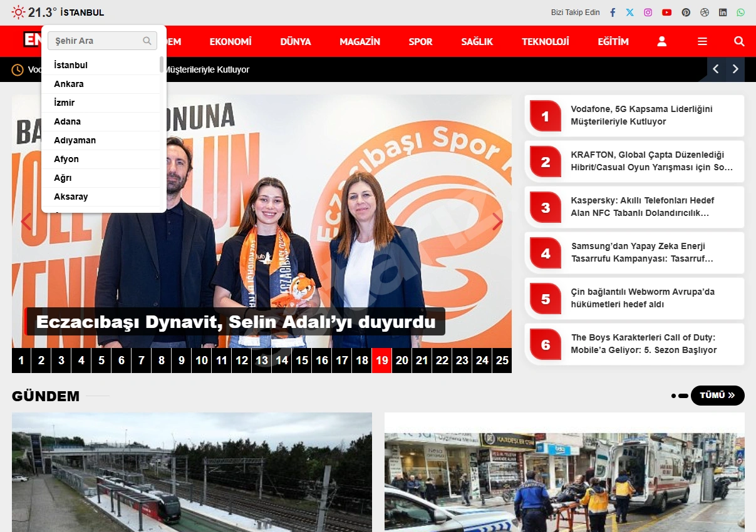Open the X (Twitter) social link
Image resolution: width=756 pixels, height=532 pixels.
(630, 13)
